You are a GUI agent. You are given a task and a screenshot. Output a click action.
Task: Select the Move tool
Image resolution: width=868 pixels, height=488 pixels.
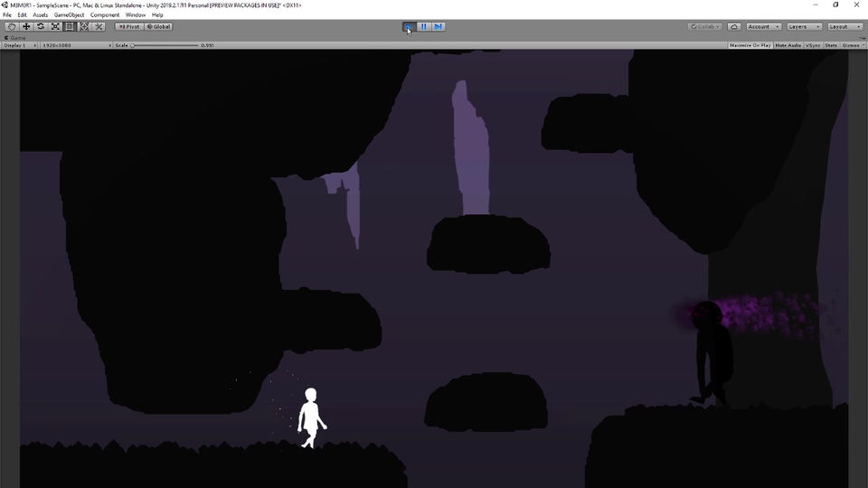coord(26,26)
